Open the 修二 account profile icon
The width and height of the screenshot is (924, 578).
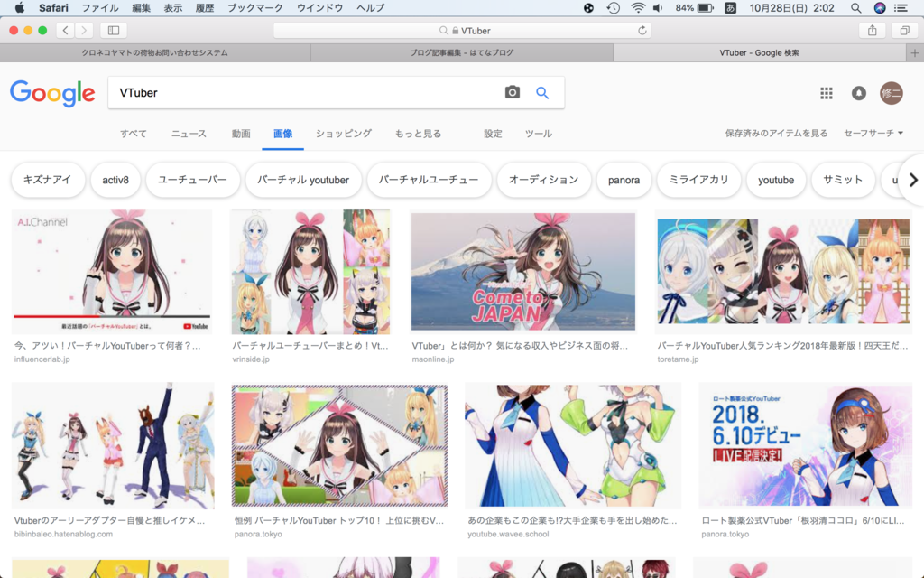(x=892, y=92)
